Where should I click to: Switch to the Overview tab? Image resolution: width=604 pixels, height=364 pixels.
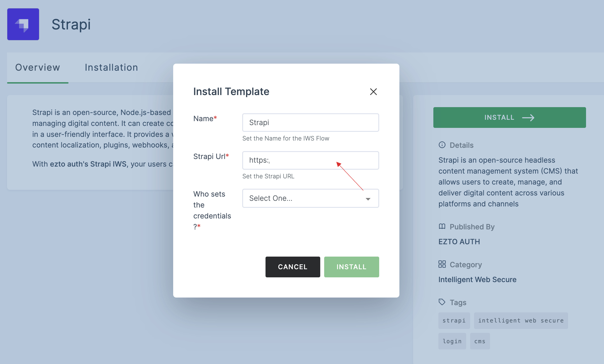[38, 68]
